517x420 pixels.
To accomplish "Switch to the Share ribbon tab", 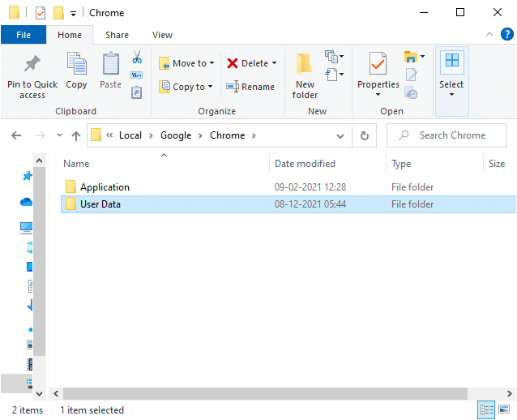I will (117, 35).
